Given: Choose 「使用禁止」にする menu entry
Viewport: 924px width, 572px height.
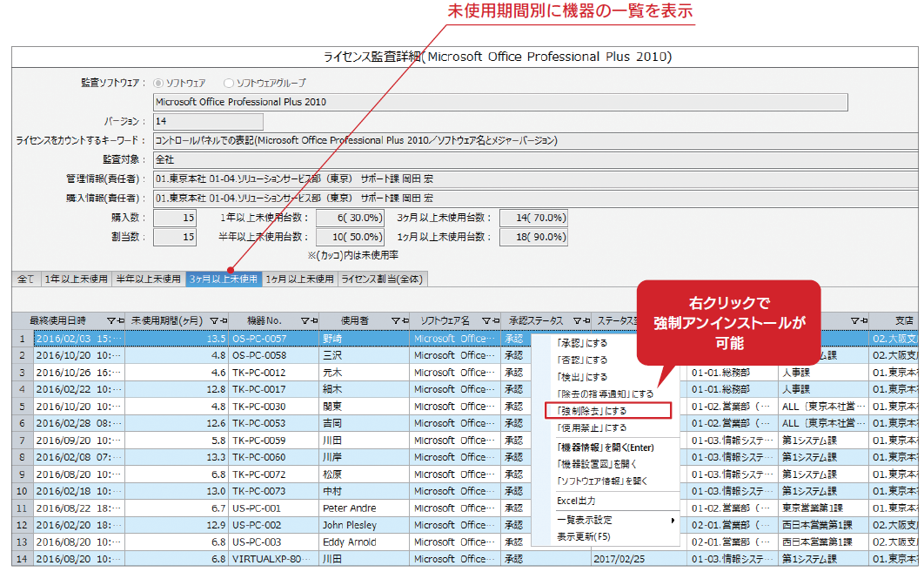Looking at the screenshot, I should point(592,428).
